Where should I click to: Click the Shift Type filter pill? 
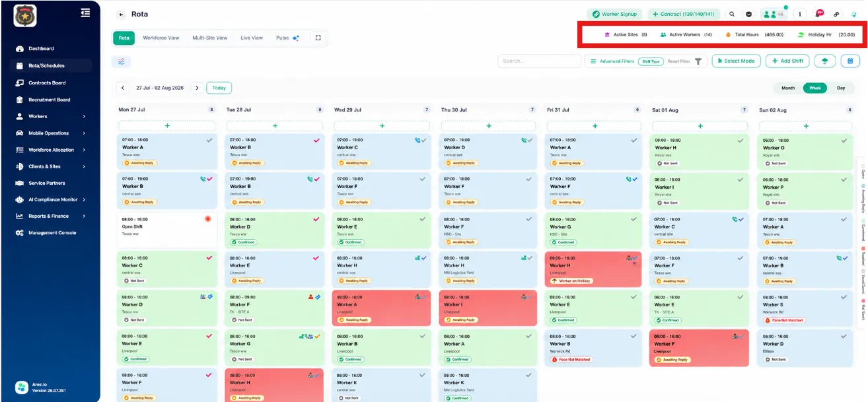click(x=651, y=61)
